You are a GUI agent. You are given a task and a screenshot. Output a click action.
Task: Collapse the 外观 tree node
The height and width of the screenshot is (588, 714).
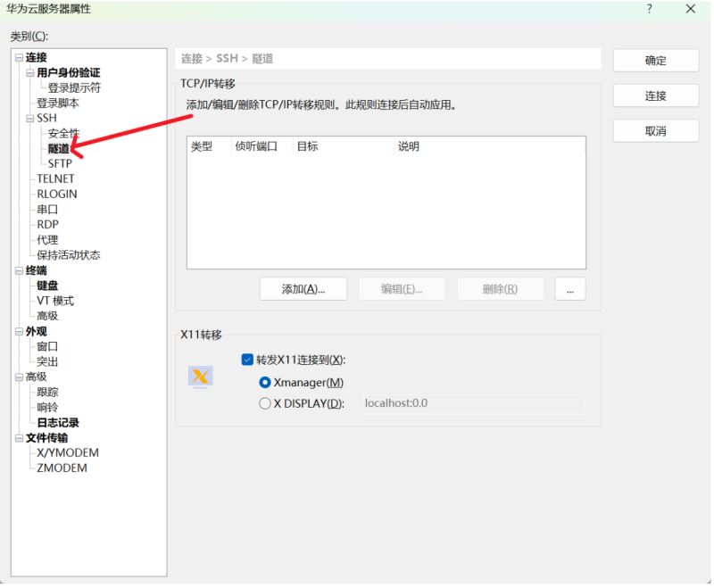pyautogui.click(x=19, y=332)
